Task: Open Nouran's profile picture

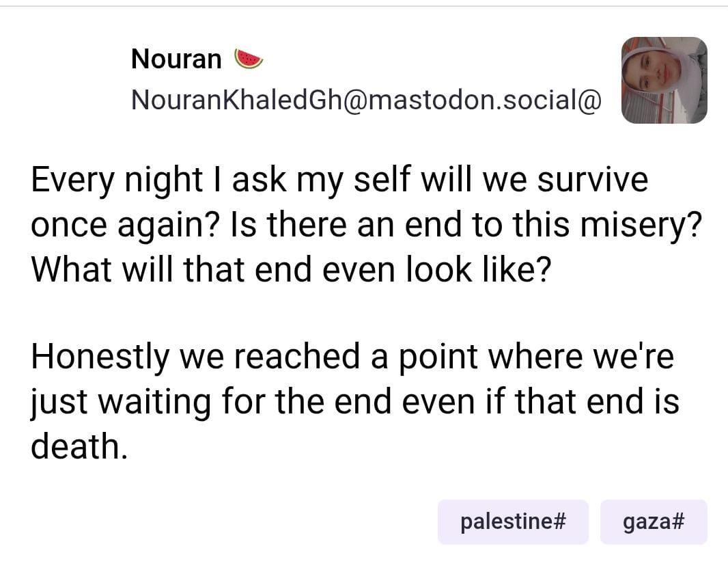Action: point(664,81)
